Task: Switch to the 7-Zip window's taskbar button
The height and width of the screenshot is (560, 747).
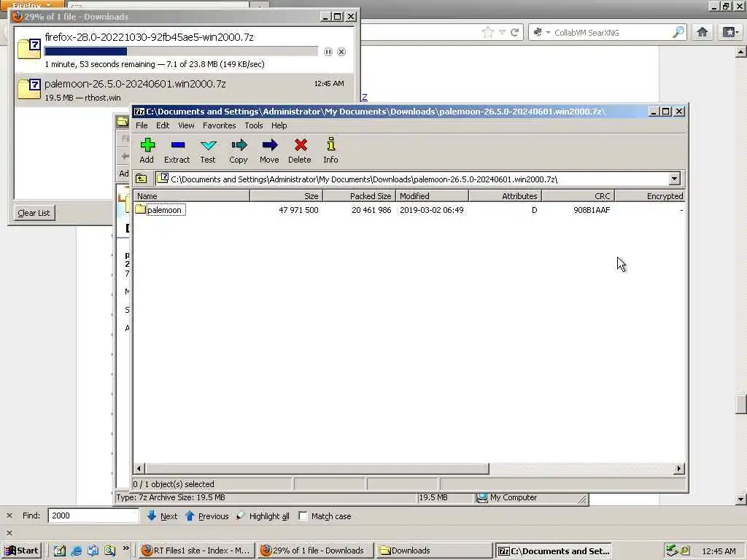Action: pyautogui.click(x=553, y=551)
